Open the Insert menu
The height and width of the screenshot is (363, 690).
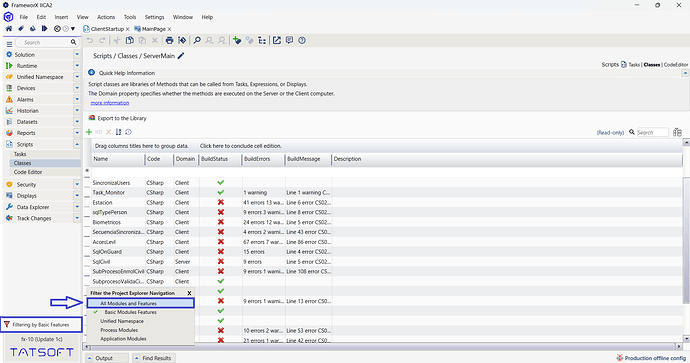point(61,17)
